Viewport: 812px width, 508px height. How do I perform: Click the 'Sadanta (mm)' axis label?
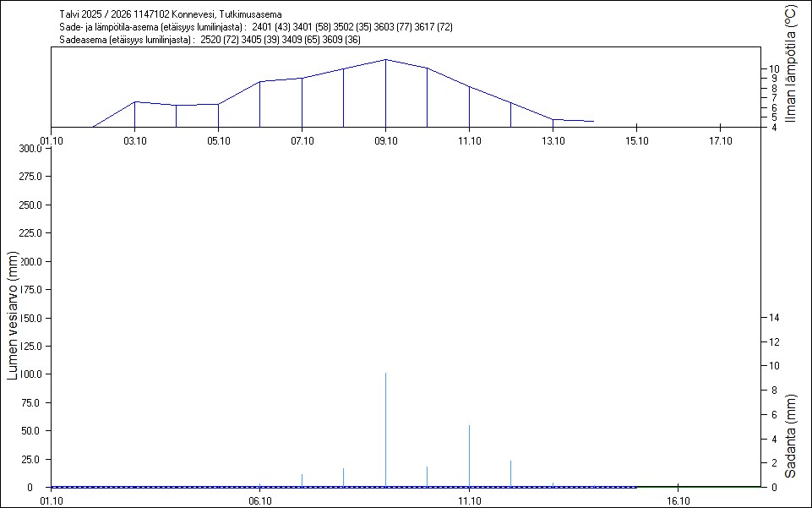coord(790,435)
